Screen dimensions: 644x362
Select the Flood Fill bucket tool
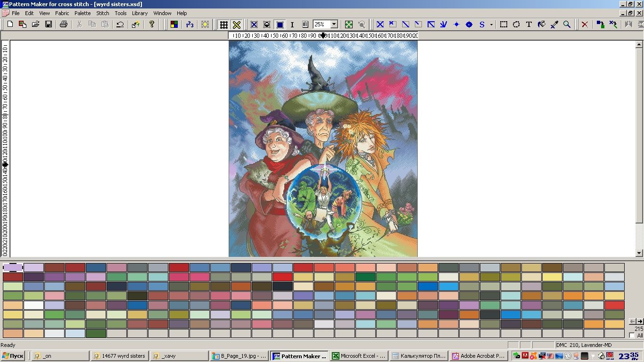[x=542, y=25]
